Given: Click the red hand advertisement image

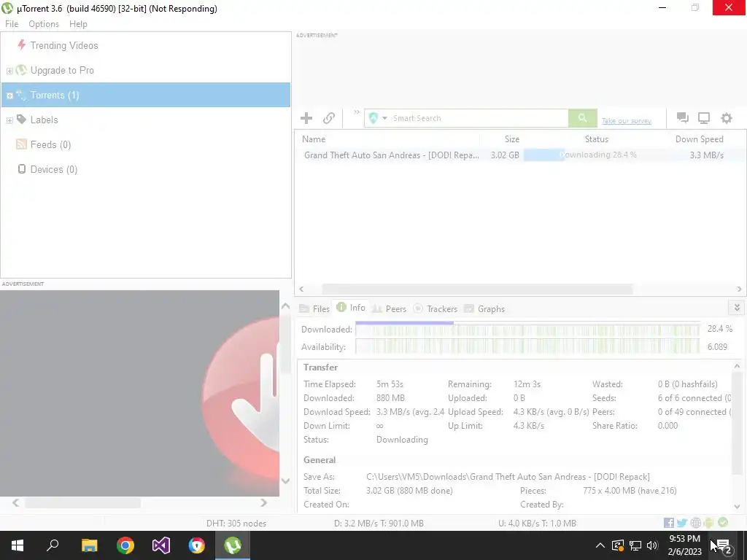Looking at the screenshot, I should coord(139,393).
